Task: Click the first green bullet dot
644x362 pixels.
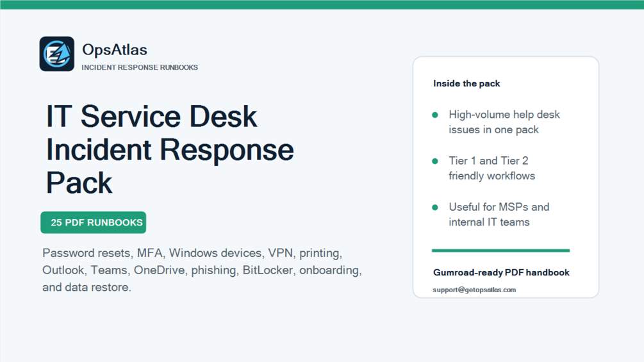Action: click(x=435, y=115)
